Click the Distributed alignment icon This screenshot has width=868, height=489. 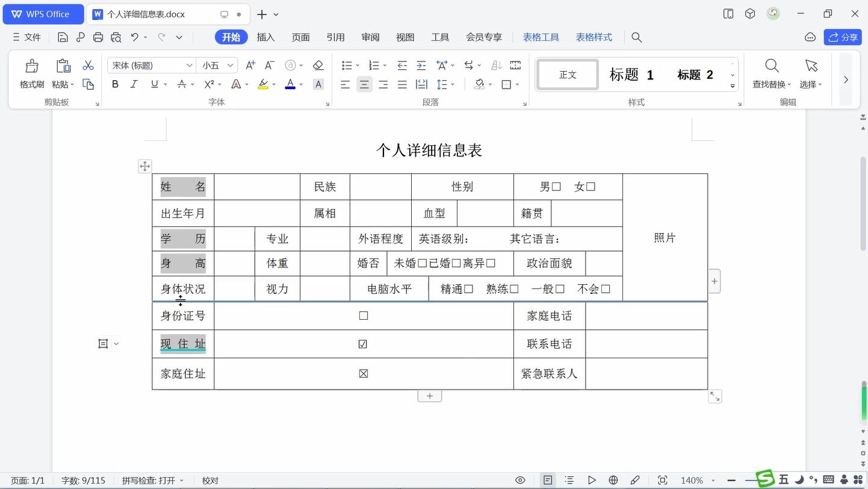(421, 84)
